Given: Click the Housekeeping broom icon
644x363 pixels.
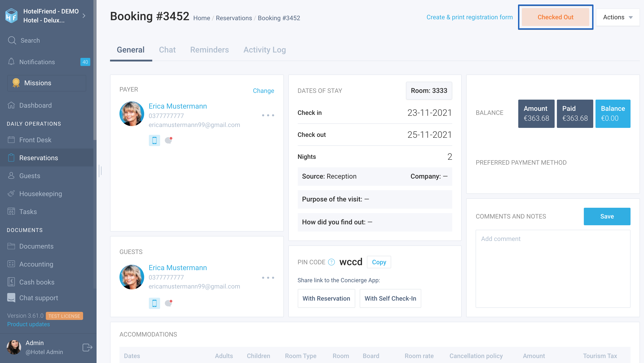Looking at the screenshot, I should [11, 194].
